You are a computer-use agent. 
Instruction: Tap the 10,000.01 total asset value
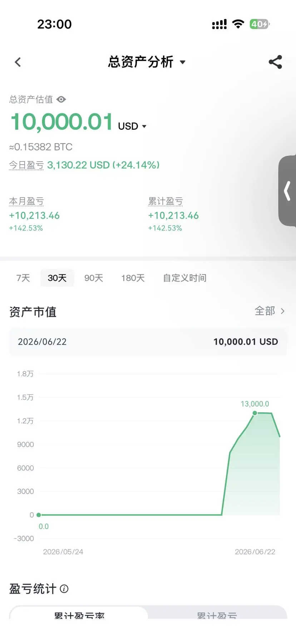[x=62, y=122]
